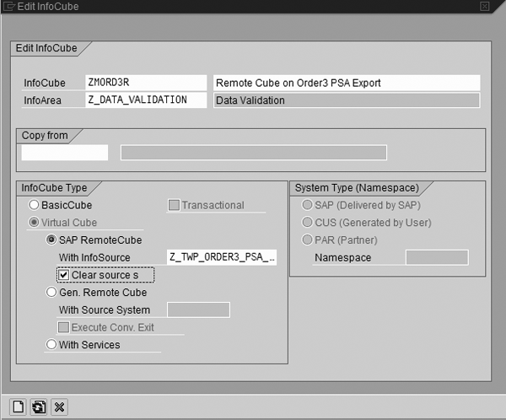
Task: Uncheck the Clear source s checkbox
Action: pos(63,275)
